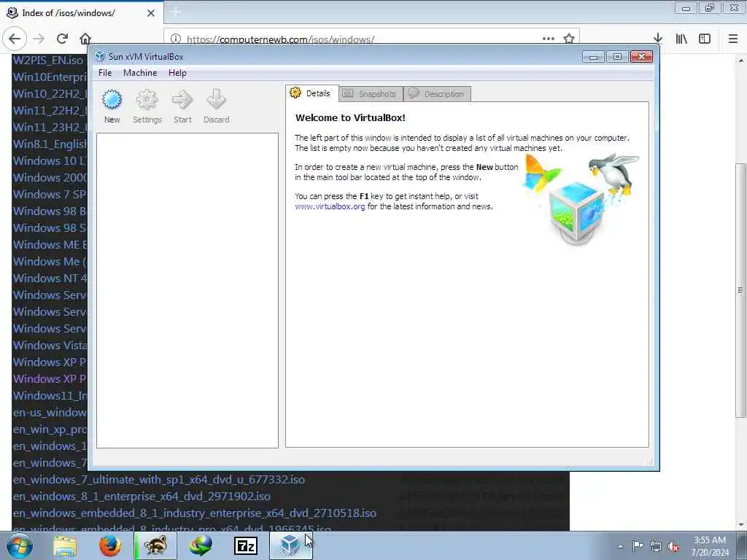Image resolution: width=747 pixels, height=560 pixels.
Task: Open a new Firefox tab with plus button
Action: click(175, 12)
